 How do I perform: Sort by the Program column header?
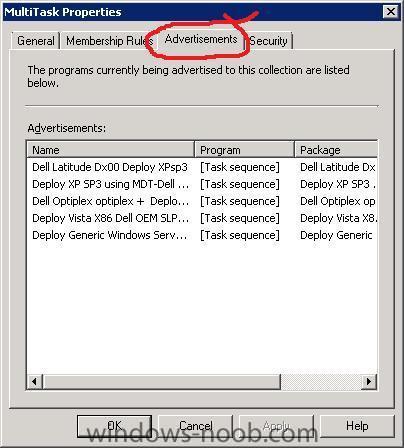tap(245, 149)
